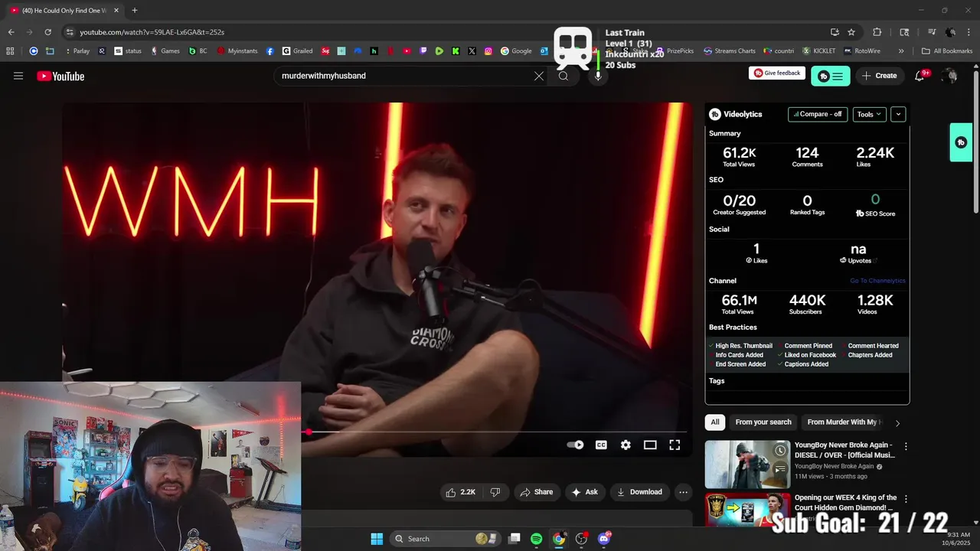Select From your search chip
The height and width of the screenshot is (551, 980).
point(763,422)
